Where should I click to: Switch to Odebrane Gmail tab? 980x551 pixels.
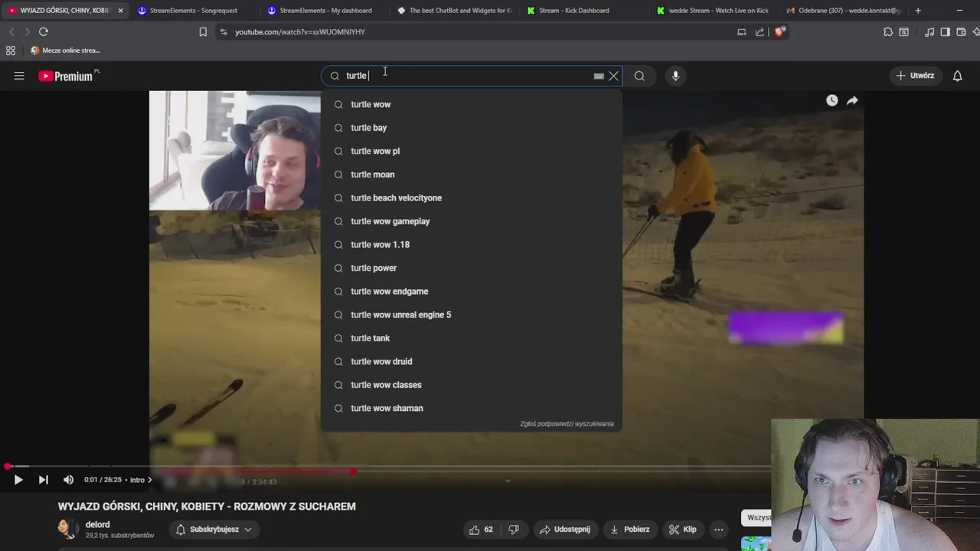844,11
